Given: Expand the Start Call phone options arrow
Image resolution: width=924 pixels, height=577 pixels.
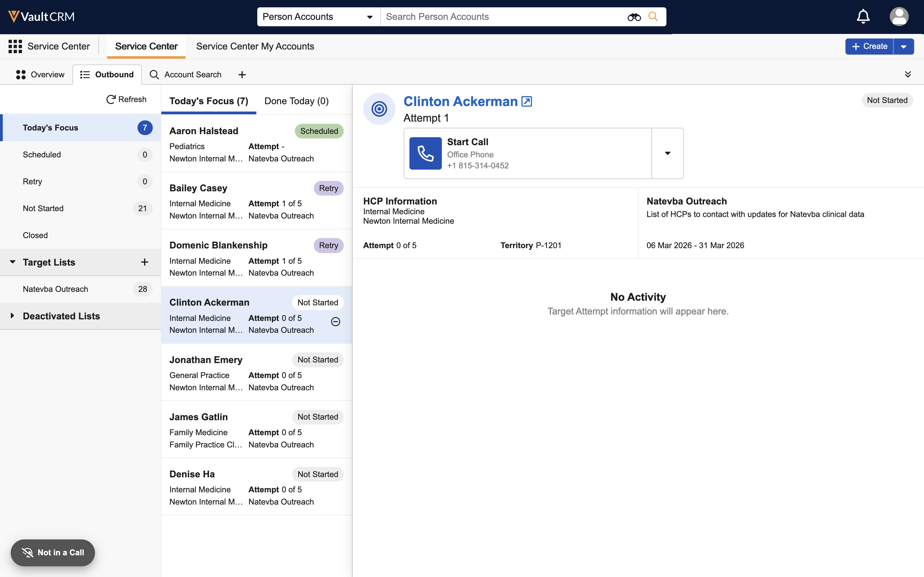Looking at the screenshot, I should (668, 153).
